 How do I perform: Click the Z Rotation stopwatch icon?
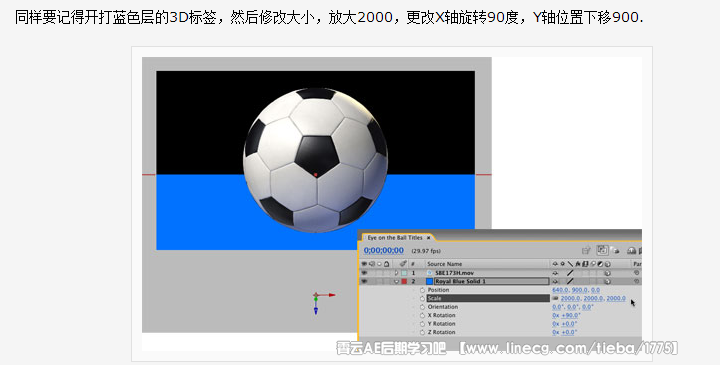pyautogui.click(x=422, y=332)
